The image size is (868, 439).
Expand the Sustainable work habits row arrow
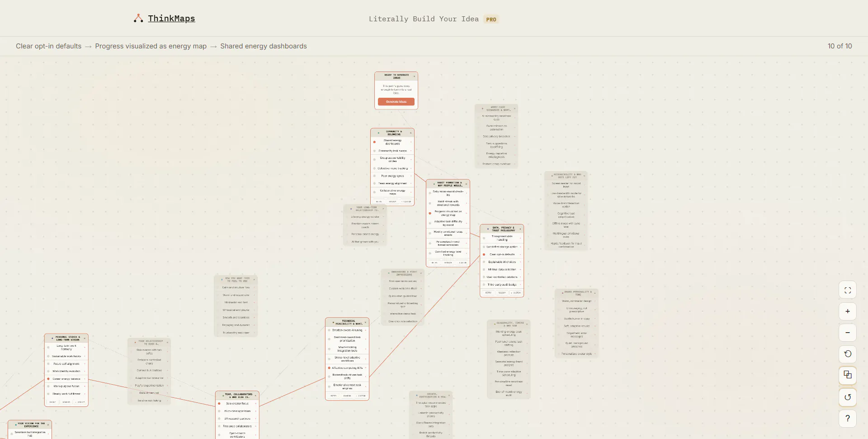coord(85,356)
